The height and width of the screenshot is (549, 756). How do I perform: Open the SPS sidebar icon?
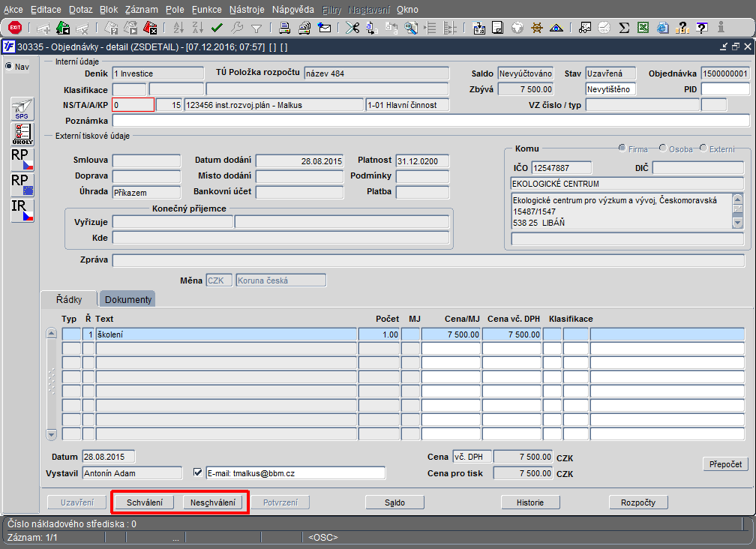22,109
